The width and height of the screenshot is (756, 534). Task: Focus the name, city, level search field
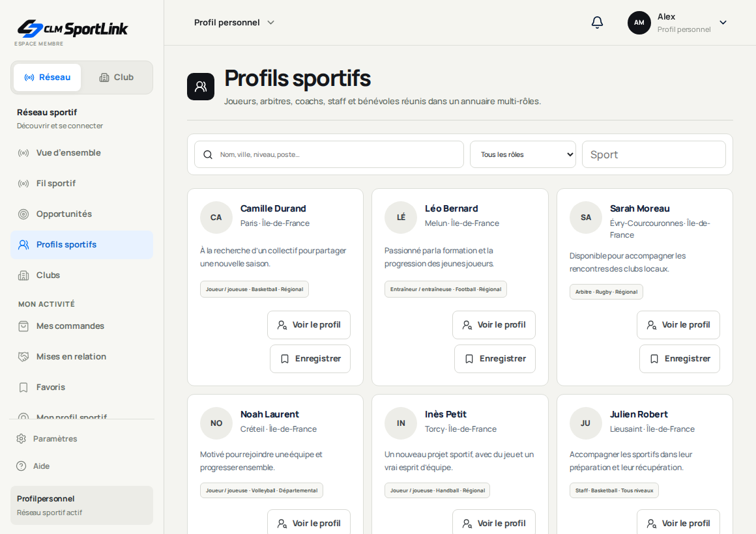click(329, 154)
